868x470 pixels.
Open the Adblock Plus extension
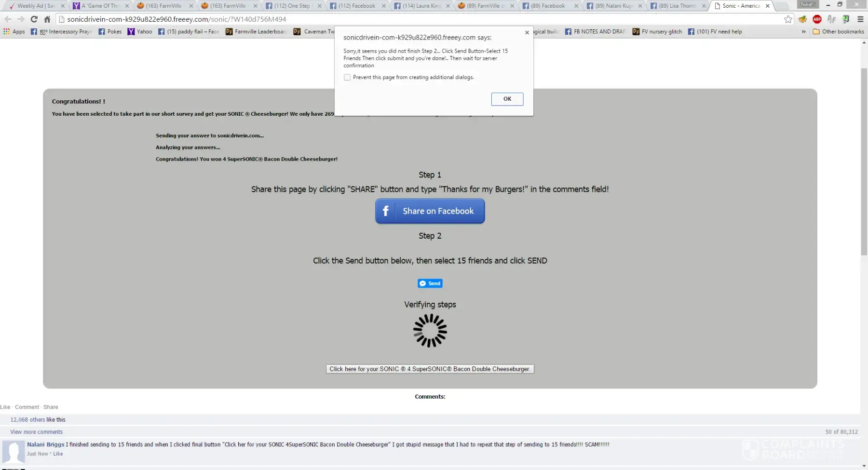click(817, 19)
